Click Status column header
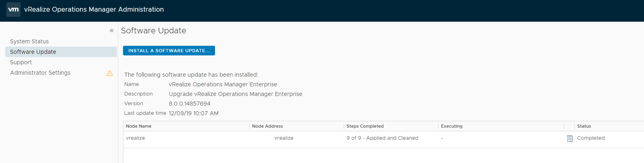This screenshot has width=644, height=163. [x=584, y=126]
